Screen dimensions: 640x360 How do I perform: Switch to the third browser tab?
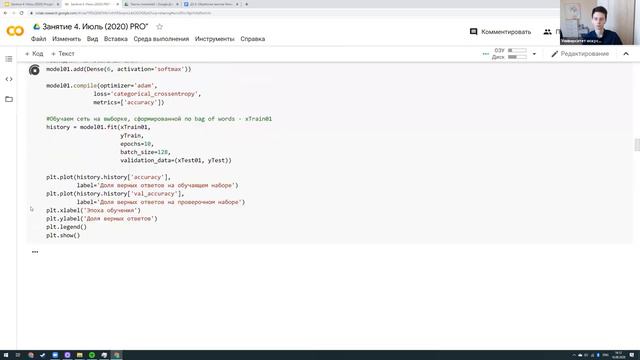151,4
